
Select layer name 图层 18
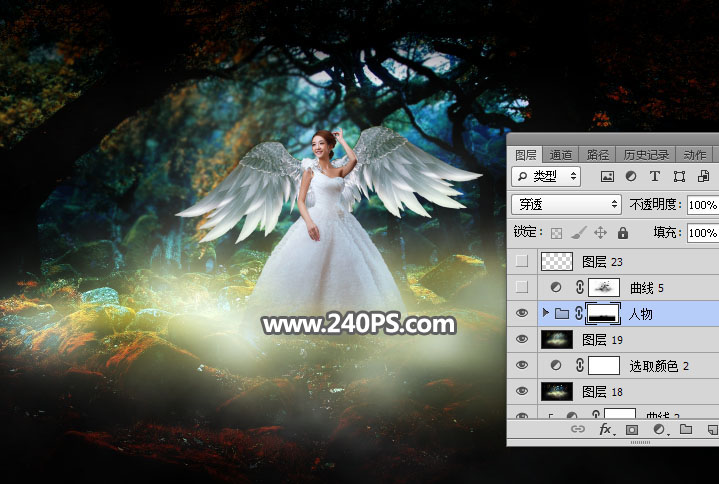[602, 392]
